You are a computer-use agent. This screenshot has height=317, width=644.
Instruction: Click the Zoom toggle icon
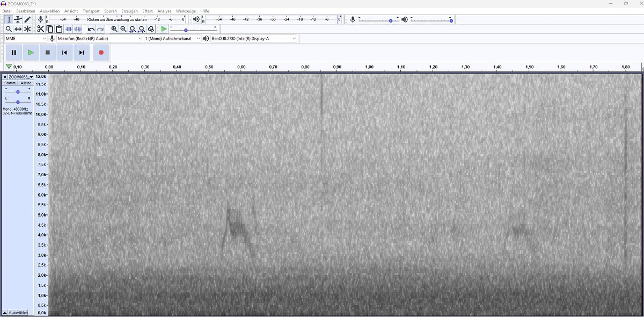pyautogui.click(x=151, y=29)
